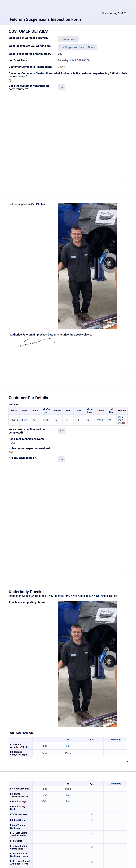Click the 'No' answer for old parts returned

[x=61, y=87]
